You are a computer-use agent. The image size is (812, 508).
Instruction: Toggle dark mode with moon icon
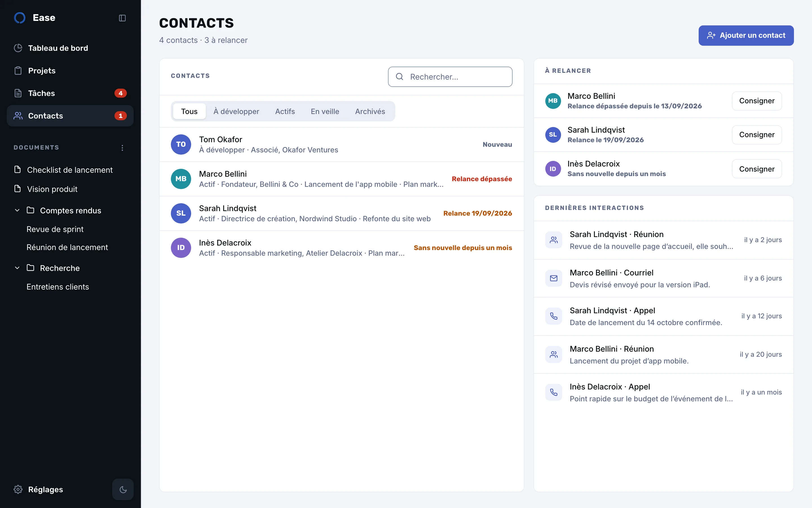pos(123,489)
